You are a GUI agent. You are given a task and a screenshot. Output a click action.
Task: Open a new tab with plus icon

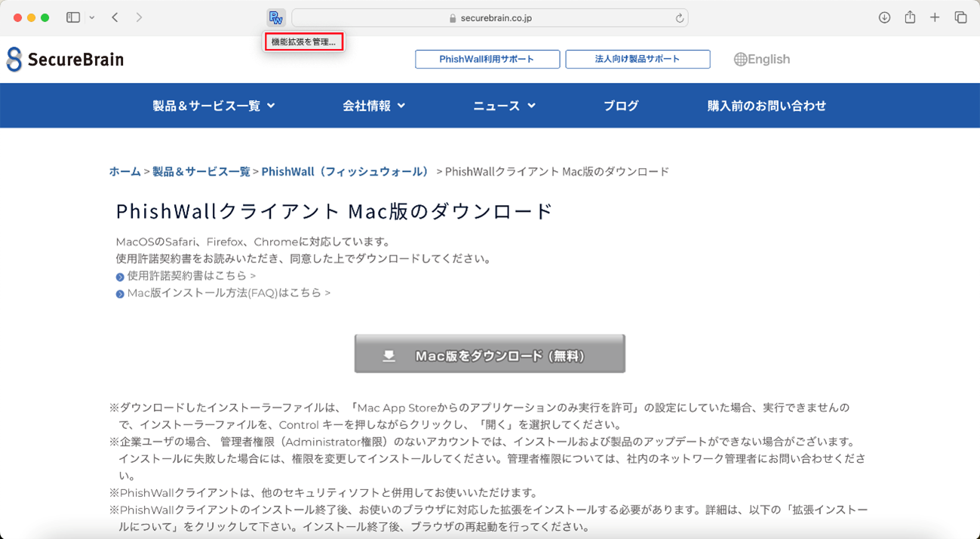point(935,17)
